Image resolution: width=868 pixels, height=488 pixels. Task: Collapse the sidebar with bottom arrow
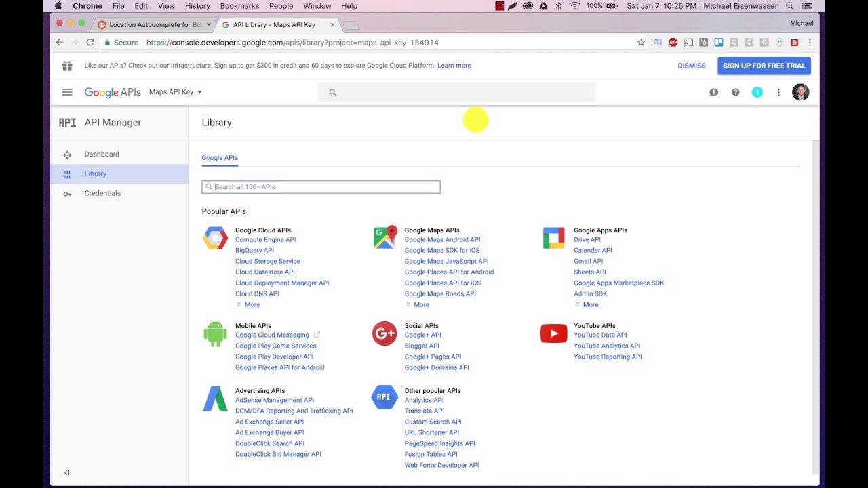[x=66, y=472]
